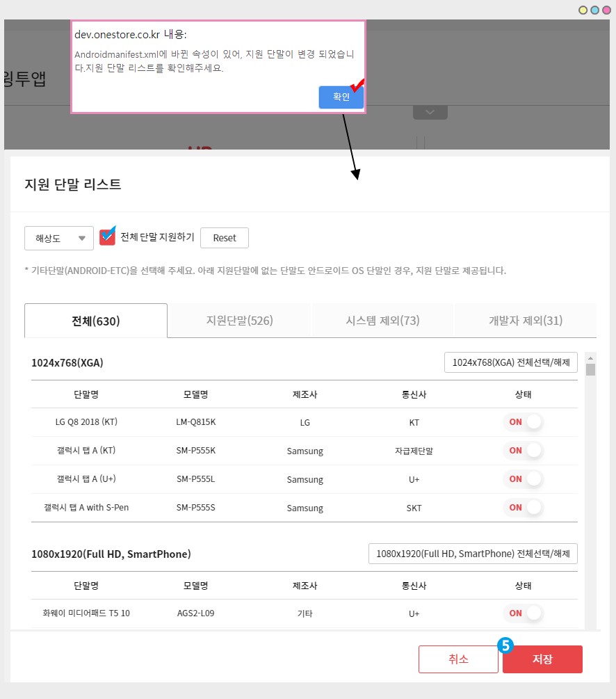Collapse the section using the dark chevron arrow
Screen dimensions: 616x699
click(430, 111)
